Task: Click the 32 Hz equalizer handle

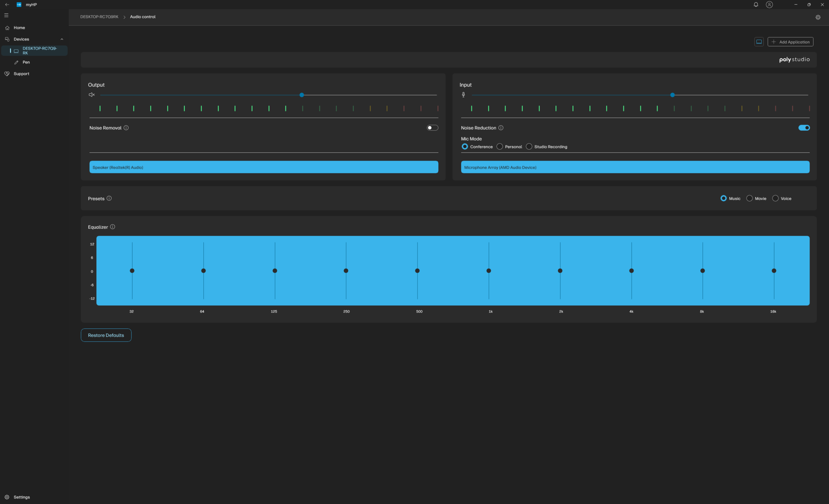Action: pyautogui.click(x=132, y=271)
